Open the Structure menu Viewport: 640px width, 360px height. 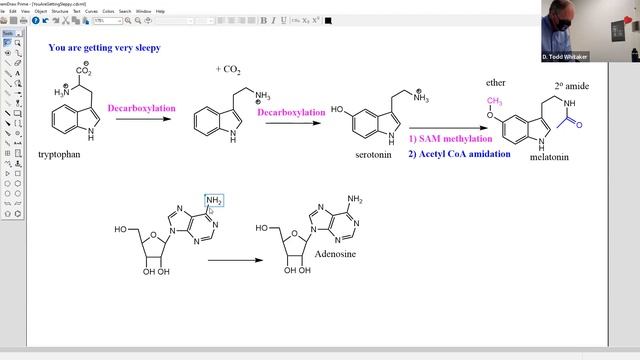pyautogui.click(x=60, y=11)
